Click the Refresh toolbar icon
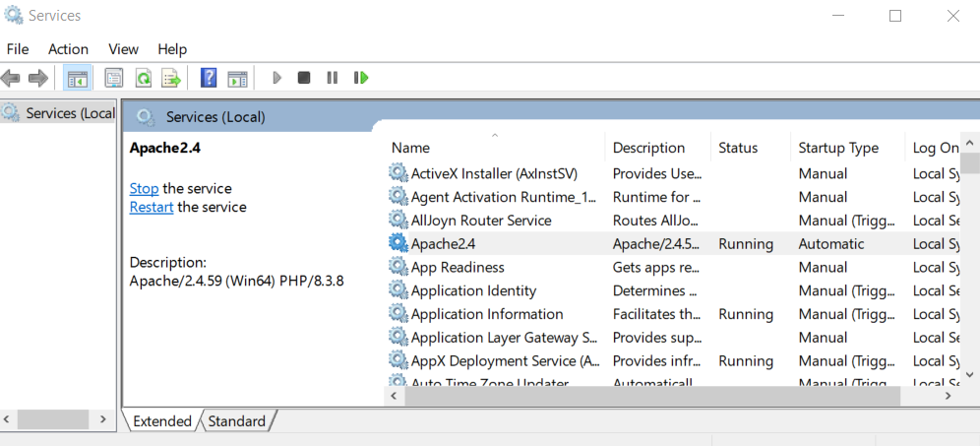 coord(144,78)
